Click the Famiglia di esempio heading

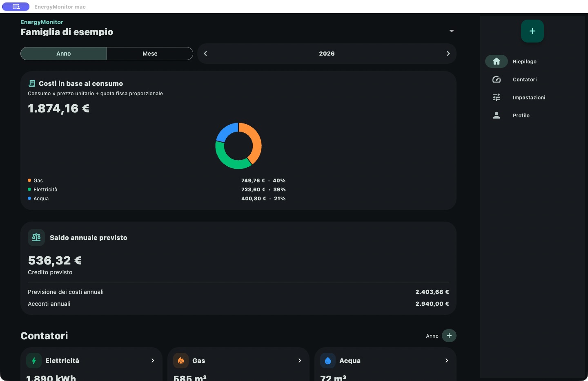[67, 32]
